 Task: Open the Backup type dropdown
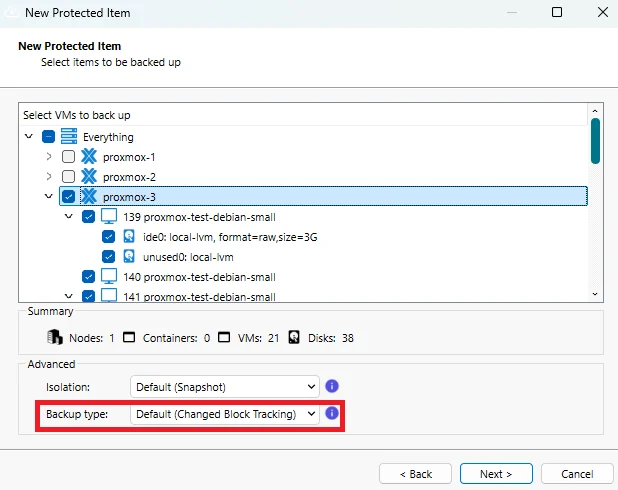[224, 413]
